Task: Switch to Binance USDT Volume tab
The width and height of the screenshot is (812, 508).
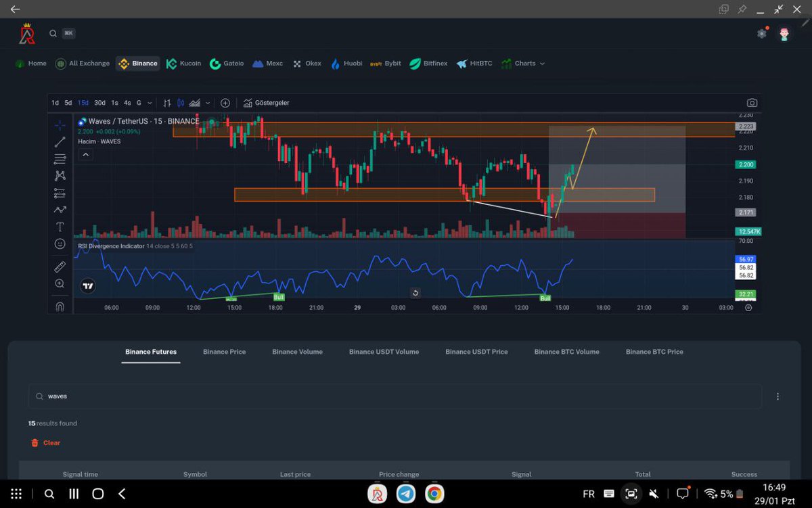Action: click(x=384, y=352)
